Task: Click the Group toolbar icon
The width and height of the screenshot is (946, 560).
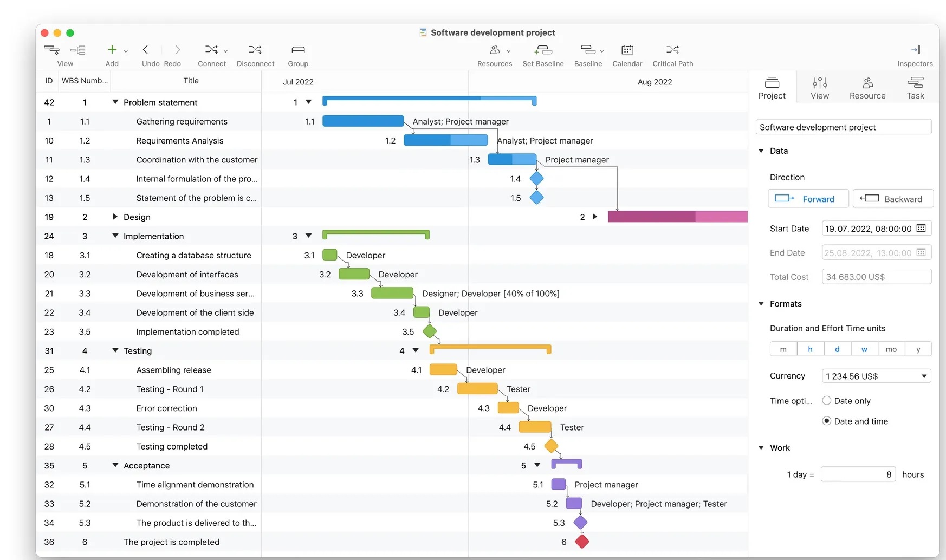Action: [x=298, y=50]
